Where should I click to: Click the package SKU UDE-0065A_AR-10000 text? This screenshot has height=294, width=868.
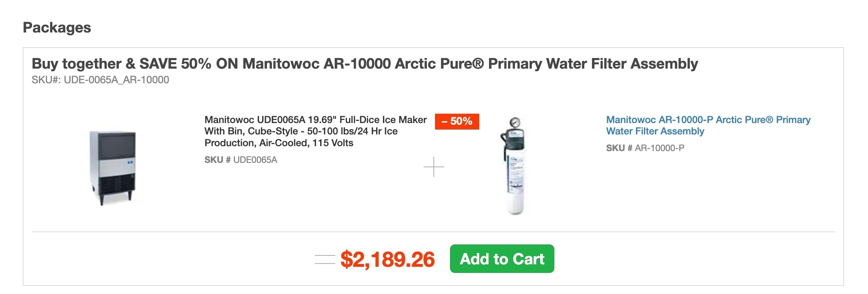(x=100, y=80)
